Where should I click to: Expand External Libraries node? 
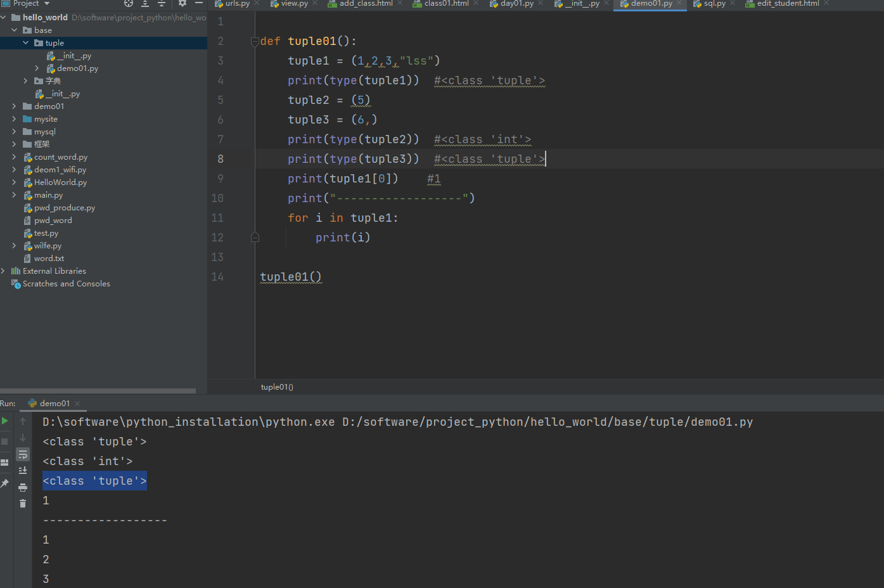(x=3, y=271)
